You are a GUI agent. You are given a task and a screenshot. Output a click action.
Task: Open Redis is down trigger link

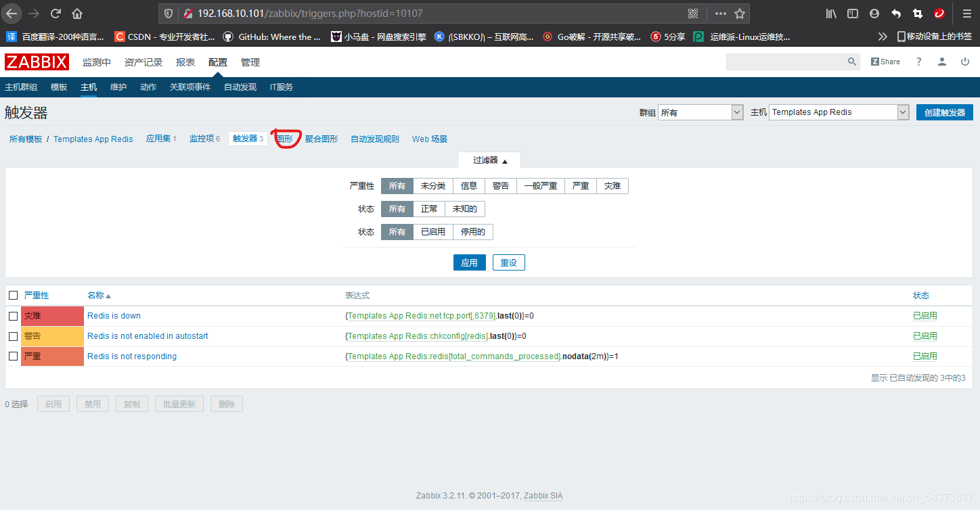click(x=114, y=316)
